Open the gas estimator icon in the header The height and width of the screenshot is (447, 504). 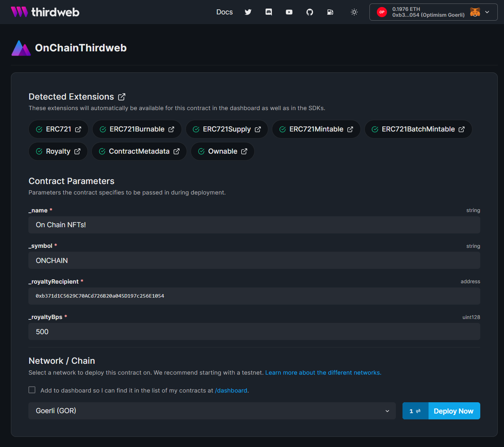330,12
